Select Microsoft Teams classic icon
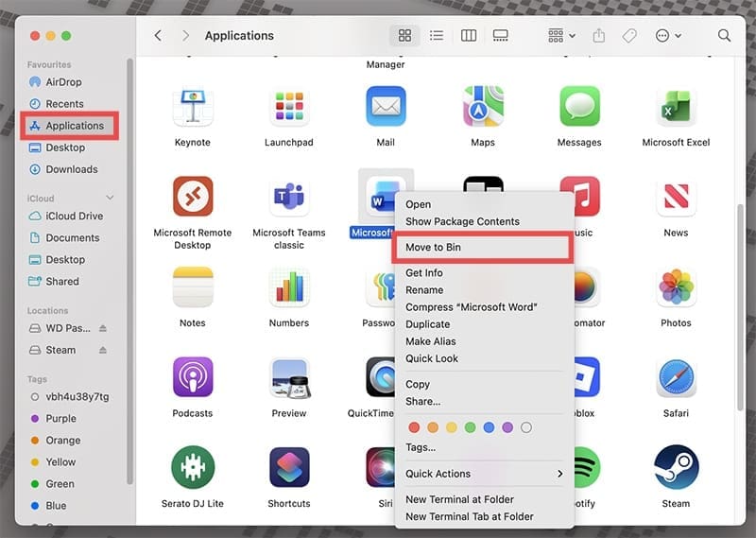The width and height of the screenshot is (756, 538). click(x=289, y=196)
